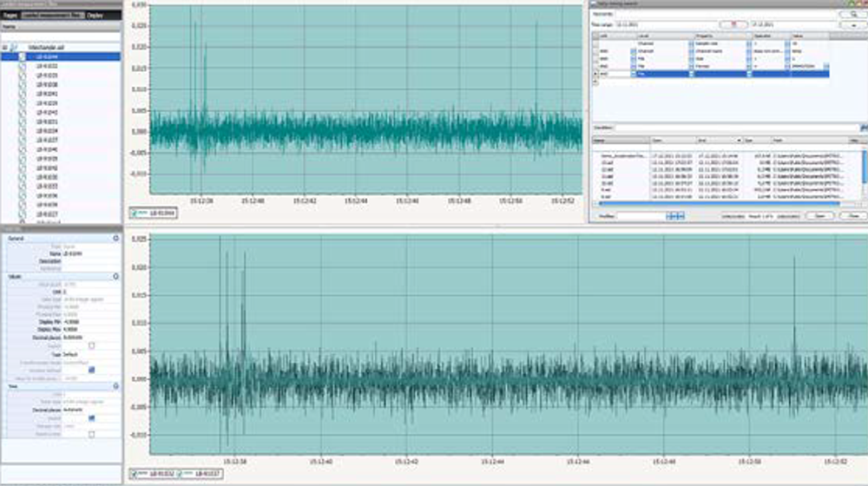Click the blue buttons beside the bottom filter field
This screenshot has width=868, height=486.
(675, 216)
